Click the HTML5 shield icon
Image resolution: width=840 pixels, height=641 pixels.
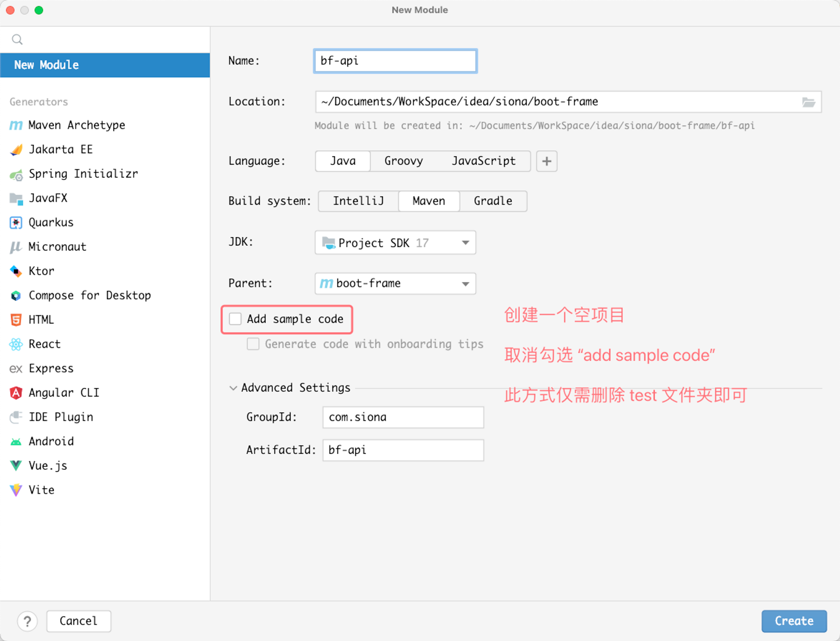16,320
